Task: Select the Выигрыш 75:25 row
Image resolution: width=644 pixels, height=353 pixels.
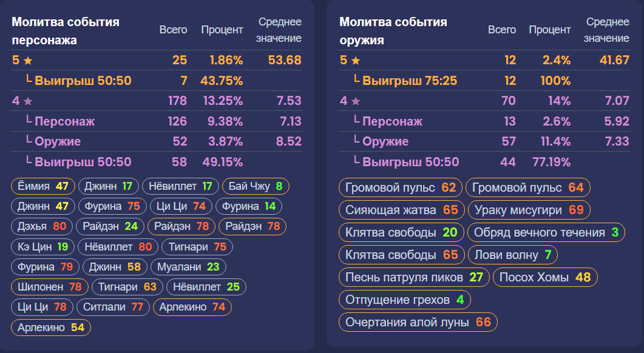Action: (484, 81)
